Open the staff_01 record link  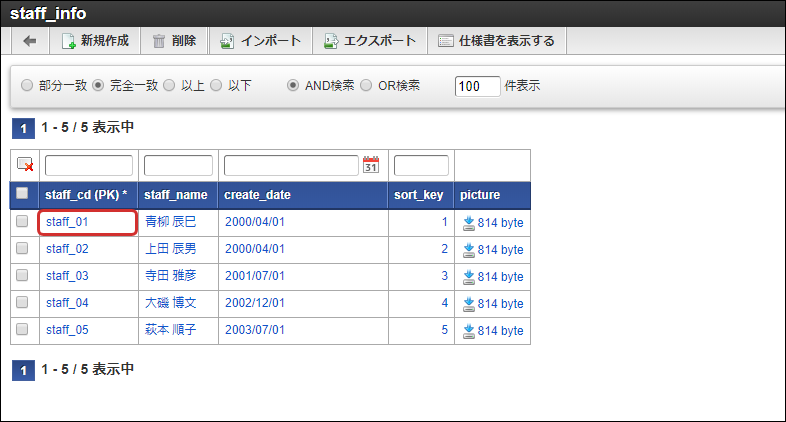(x=67, y=222)
